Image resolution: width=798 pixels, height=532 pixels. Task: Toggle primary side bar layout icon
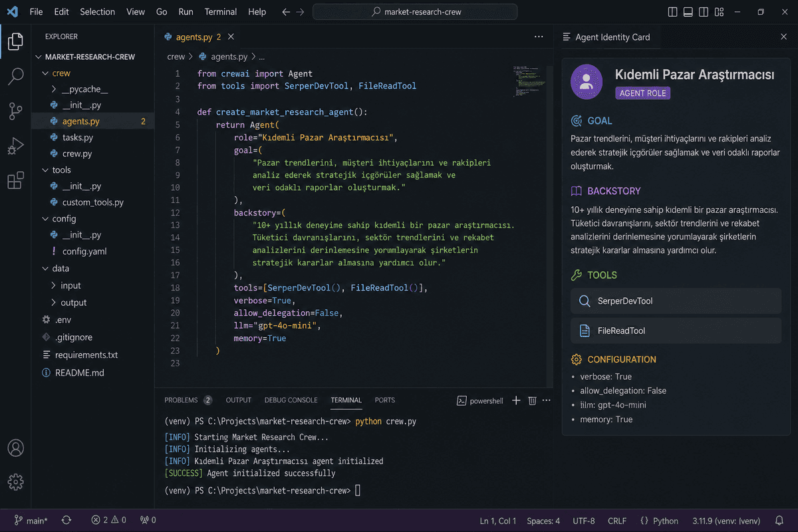(x=672, y=12)
